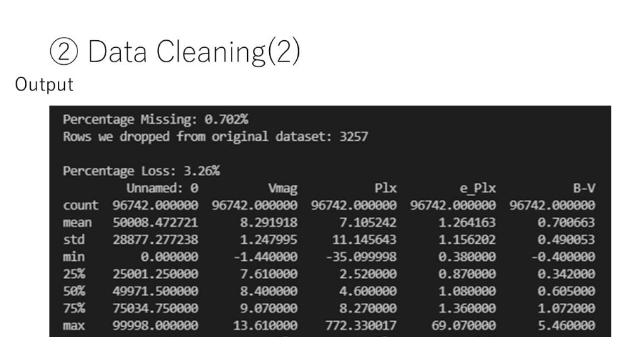
Task: Click the max Plx value 772.330017
Action: click(x=361, y=326)
